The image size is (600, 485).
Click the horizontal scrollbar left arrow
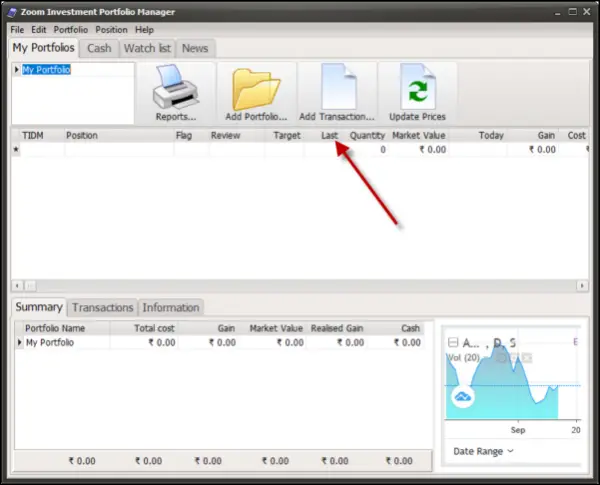pyautogui.click(x=17, y=286)
